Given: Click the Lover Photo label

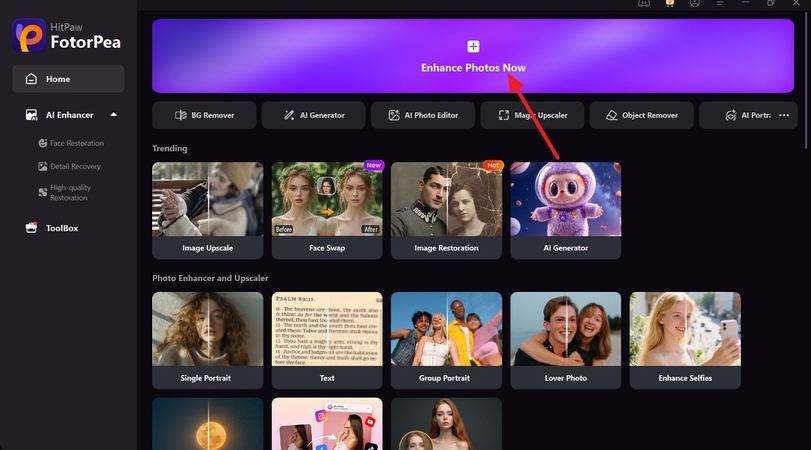Looking at the screenshot, I should pos(566,378).
